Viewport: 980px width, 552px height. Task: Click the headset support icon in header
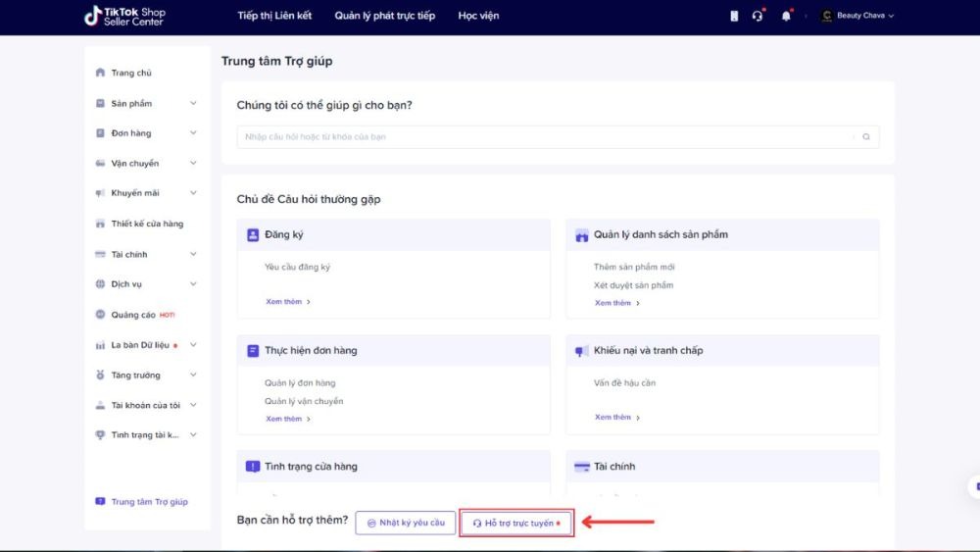(758, 16)
